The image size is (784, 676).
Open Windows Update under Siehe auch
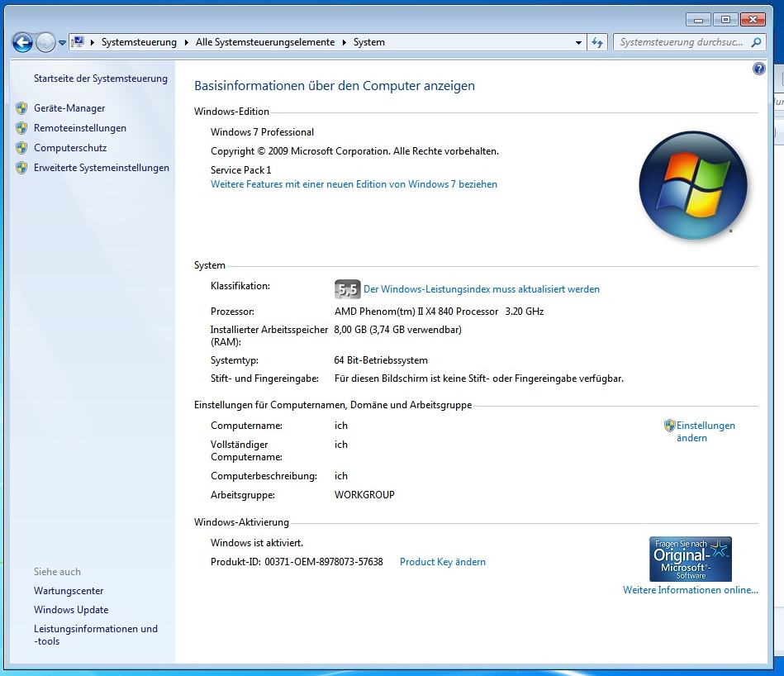[71, 610]
